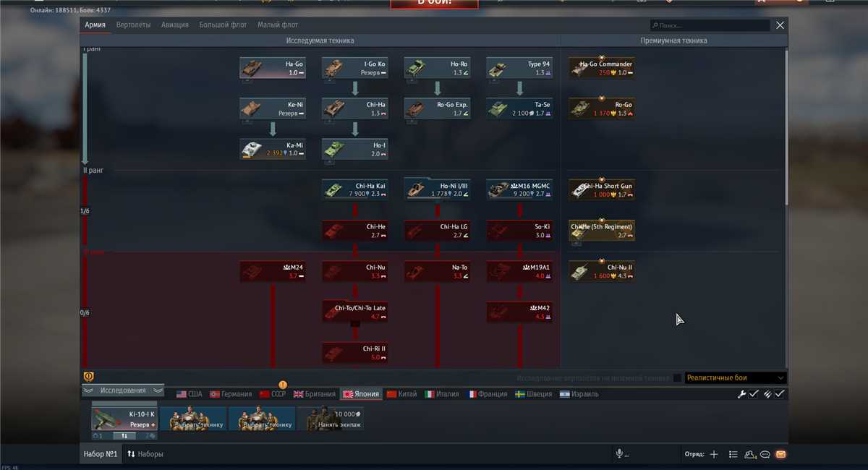This screenshot has height=470, width=868.
Task: Select the locked Chi-Ha LG vehicle
Action: click(x=438, y=231)
